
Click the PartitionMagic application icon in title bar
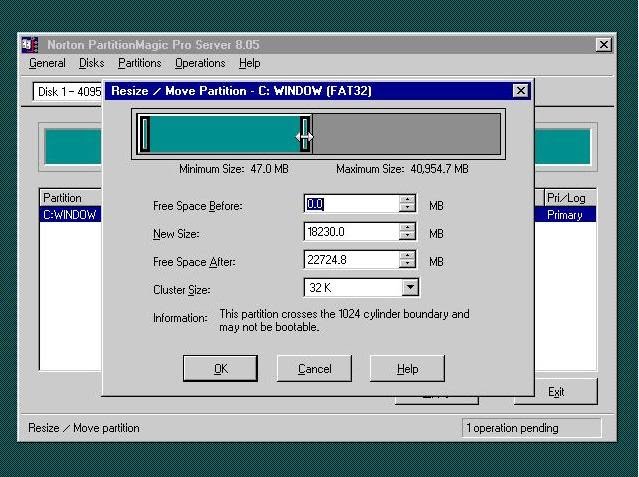[29, 45]
